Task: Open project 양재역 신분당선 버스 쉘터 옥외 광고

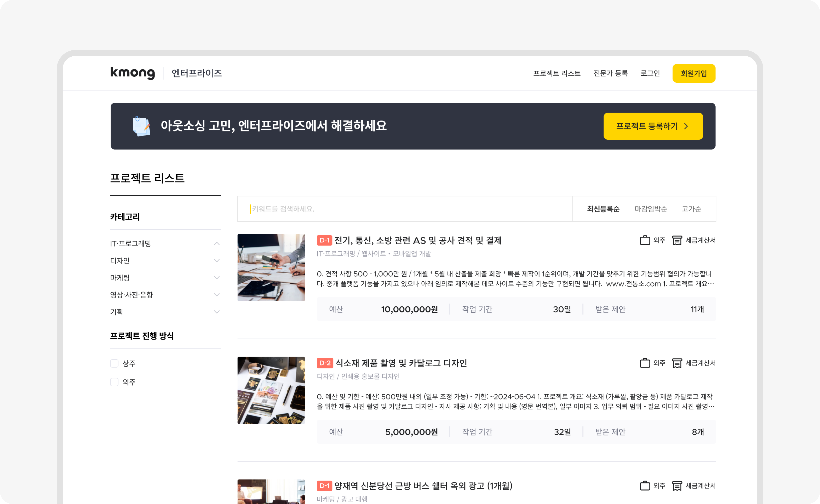Action: point(423,486)
